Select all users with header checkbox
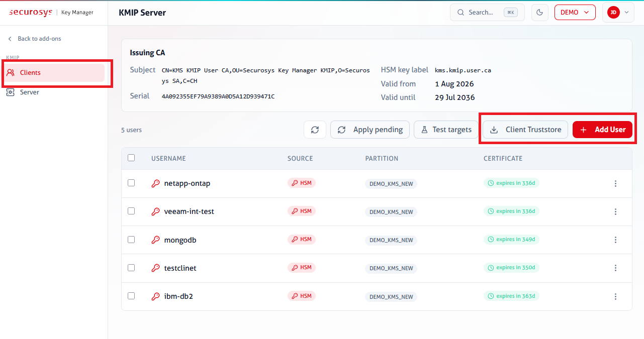The height and width of the screenshot is (339, 644). pos(131,158)
